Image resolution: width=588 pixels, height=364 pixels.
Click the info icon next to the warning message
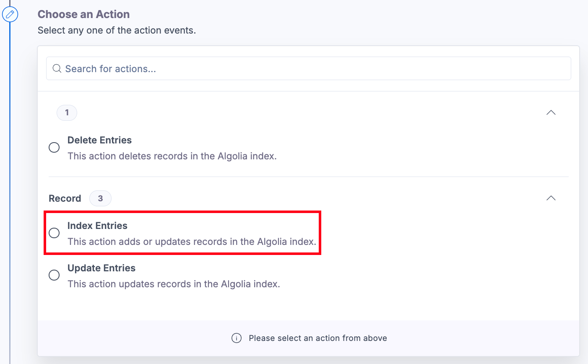(x=236, y=338)
